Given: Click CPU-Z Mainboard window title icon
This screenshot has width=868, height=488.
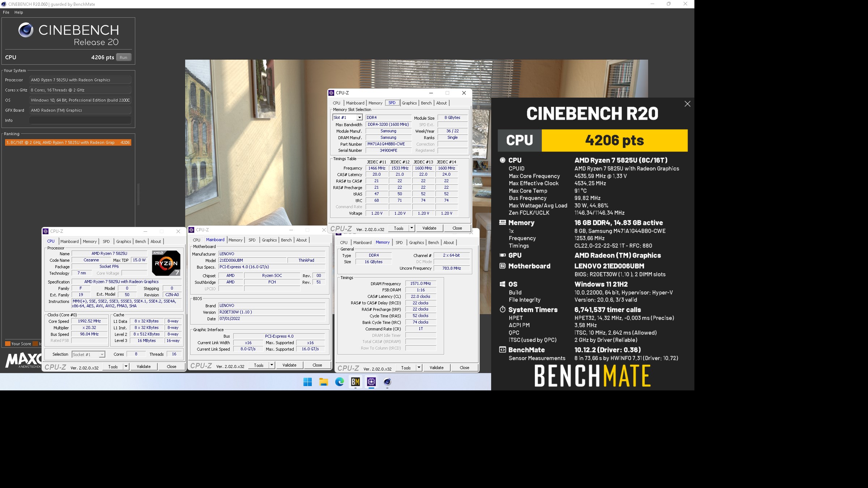Looking at the screenshot, I should [191, 230].
